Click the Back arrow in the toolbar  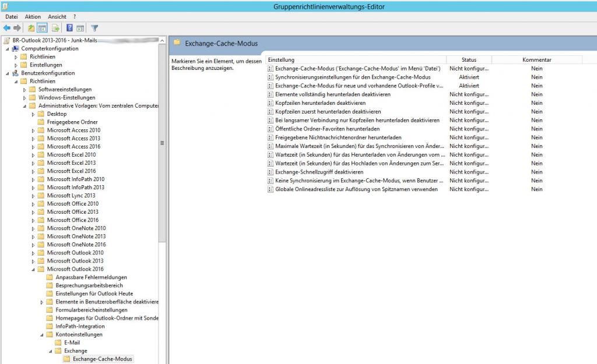tap(7, 28)
